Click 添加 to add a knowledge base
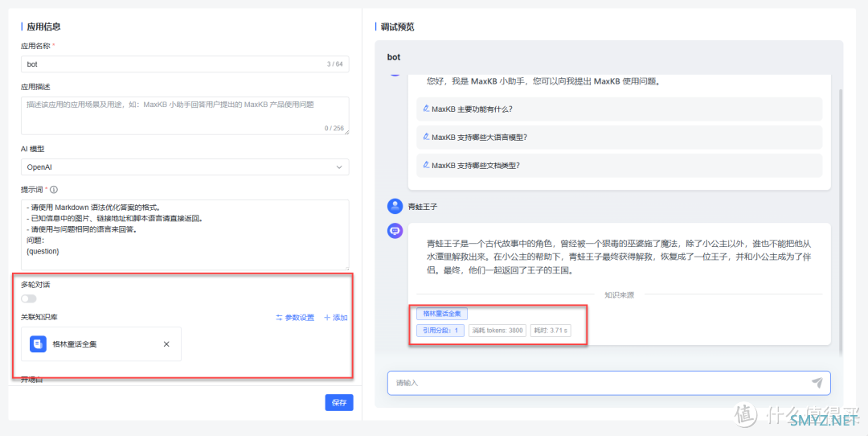 (x=335, y=318)
